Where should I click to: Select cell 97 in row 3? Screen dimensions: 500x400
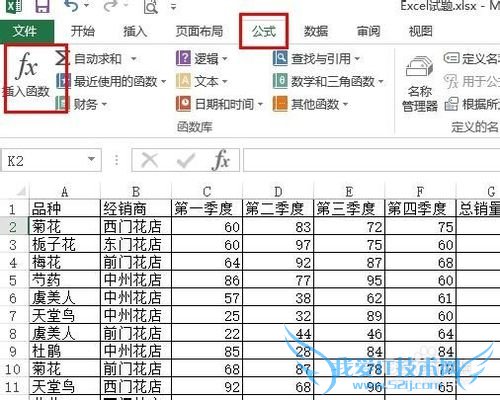point(278,245)
